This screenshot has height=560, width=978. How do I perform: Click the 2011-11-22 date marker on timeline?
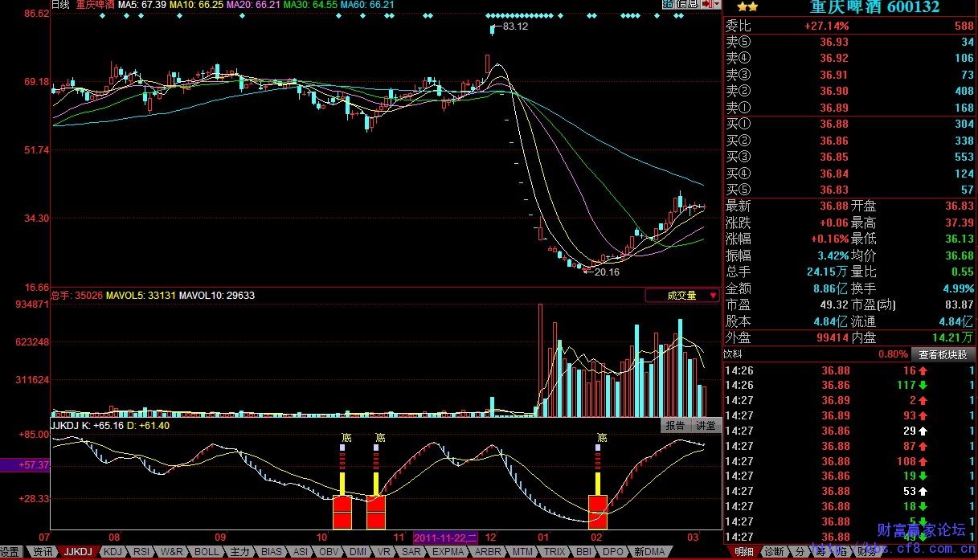(x=445, y=537)
